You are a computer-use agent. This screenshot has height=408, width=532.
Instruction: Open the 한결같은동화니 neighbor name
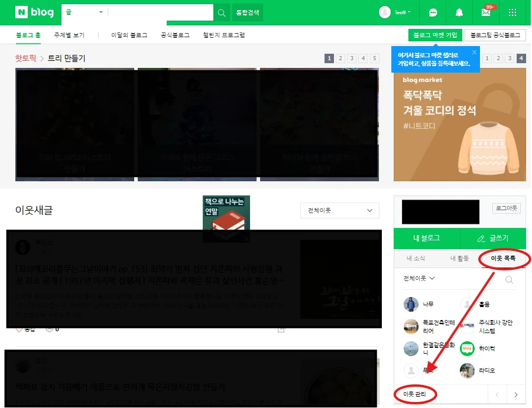[439, 348]
